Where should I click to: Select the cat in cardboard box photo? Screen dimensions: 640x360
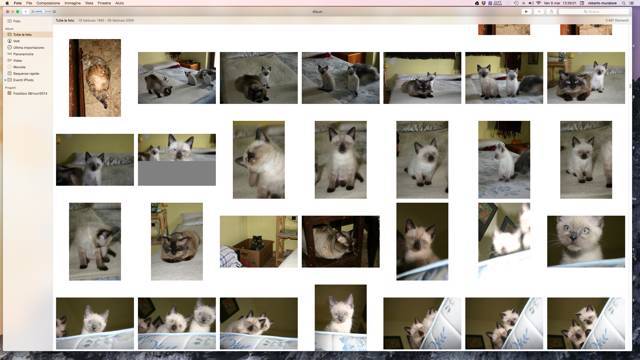pos(259,242)
